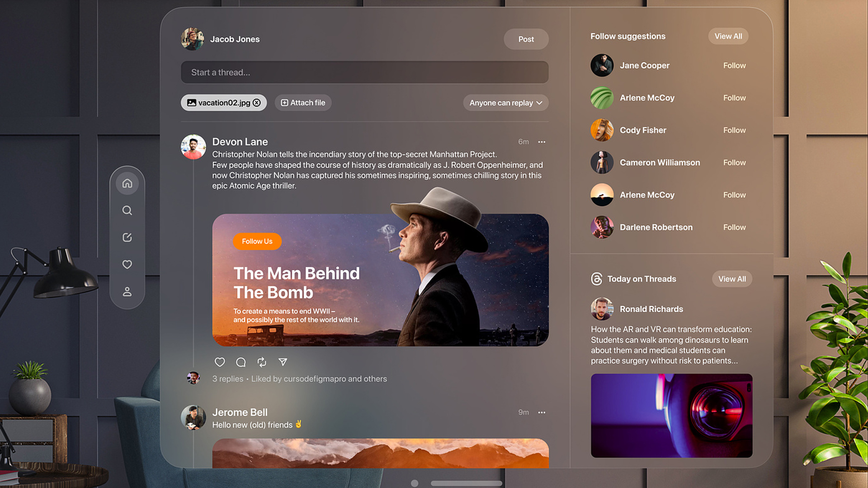
Task: Expand the Anyone can replay dropdown
Action: click(505, 103)
